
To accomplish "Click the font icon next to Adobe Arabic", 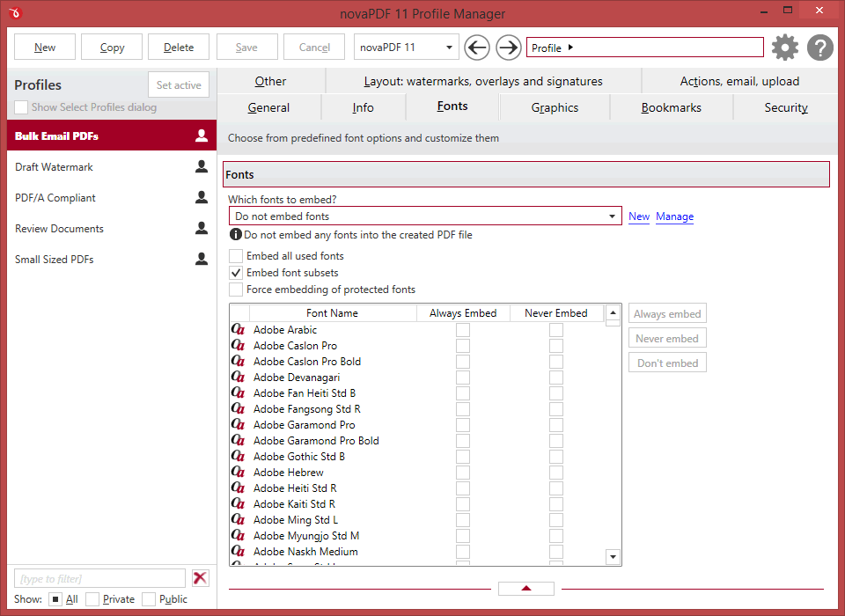I will coord(239,329).
